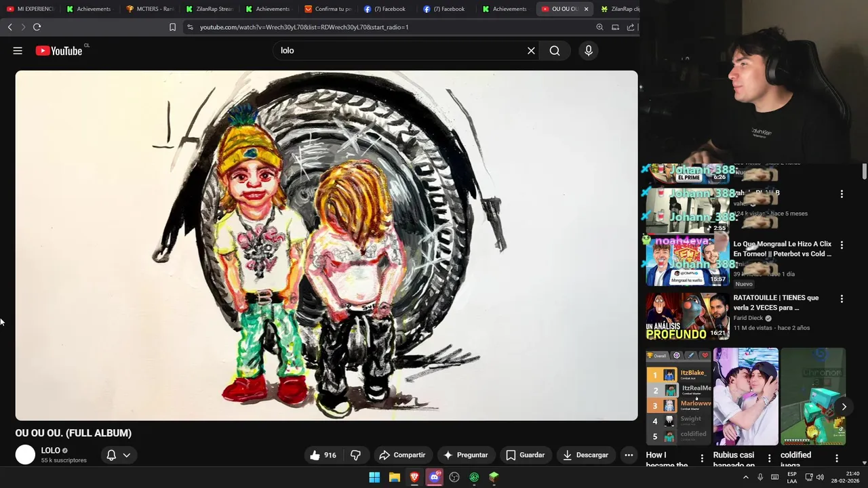Open the Mongraal Clix 15:57 thumbnail

(687, 262)
